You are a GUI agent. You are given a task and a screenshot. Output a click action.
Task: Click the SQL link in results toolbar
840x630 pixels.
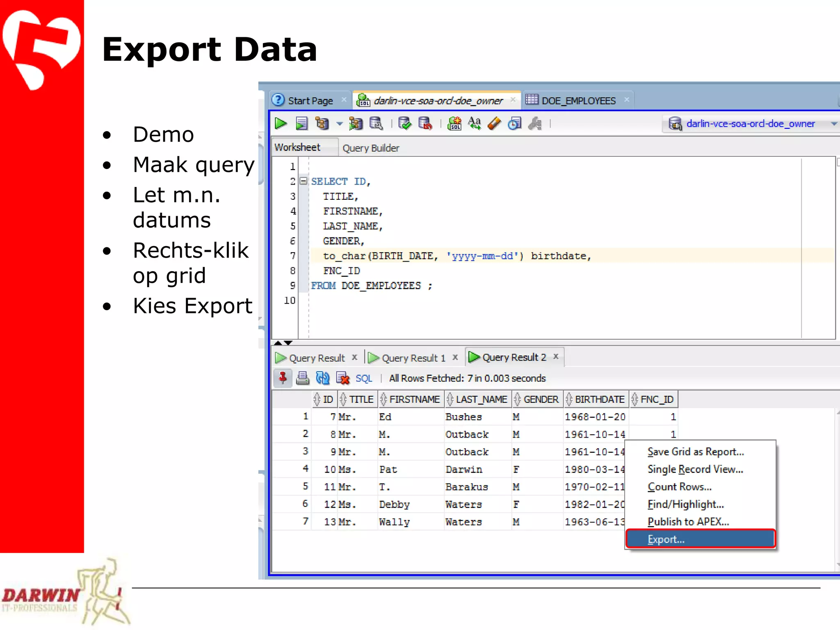pos(364,378)
